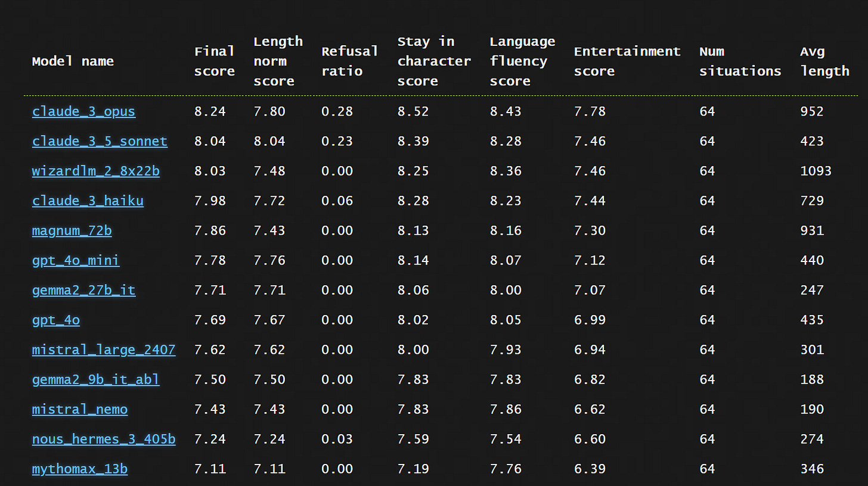Select refusal ratio 0.28 in claude_3_opus row
868x486 pixels.
[x=337, y=111]
